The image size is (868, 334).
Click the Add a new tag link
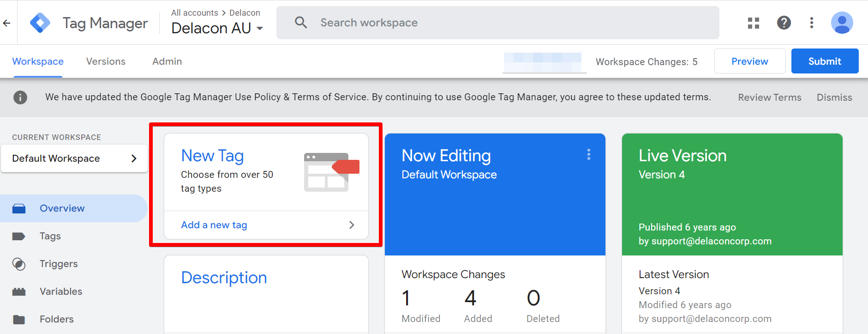(214, 225)
